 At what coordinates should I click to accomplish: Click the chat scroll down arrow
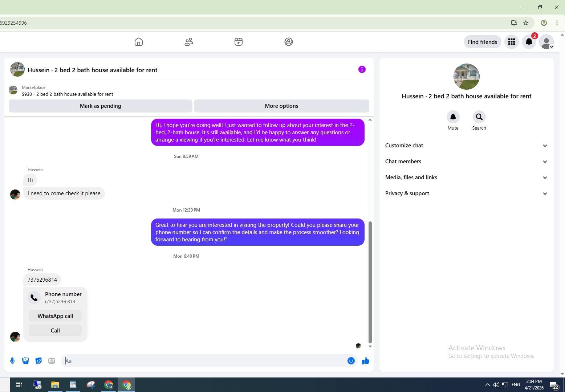click(370, 347)
